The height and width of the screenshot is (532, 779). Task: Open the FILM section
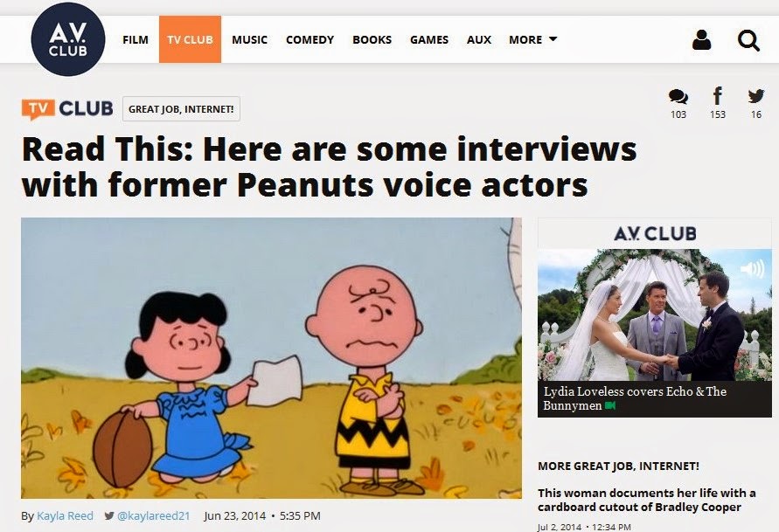coord(136,39)
